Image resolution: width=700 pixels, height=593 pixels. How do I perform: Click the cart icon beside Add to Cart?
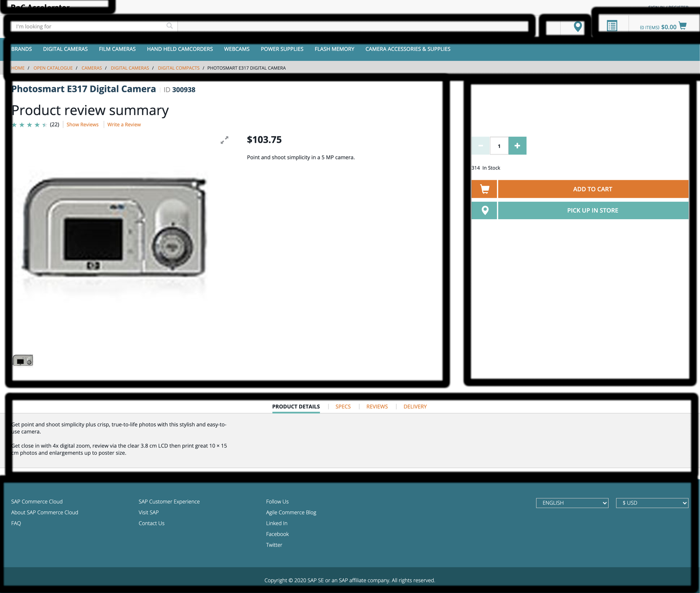click(x=484, y=189)
